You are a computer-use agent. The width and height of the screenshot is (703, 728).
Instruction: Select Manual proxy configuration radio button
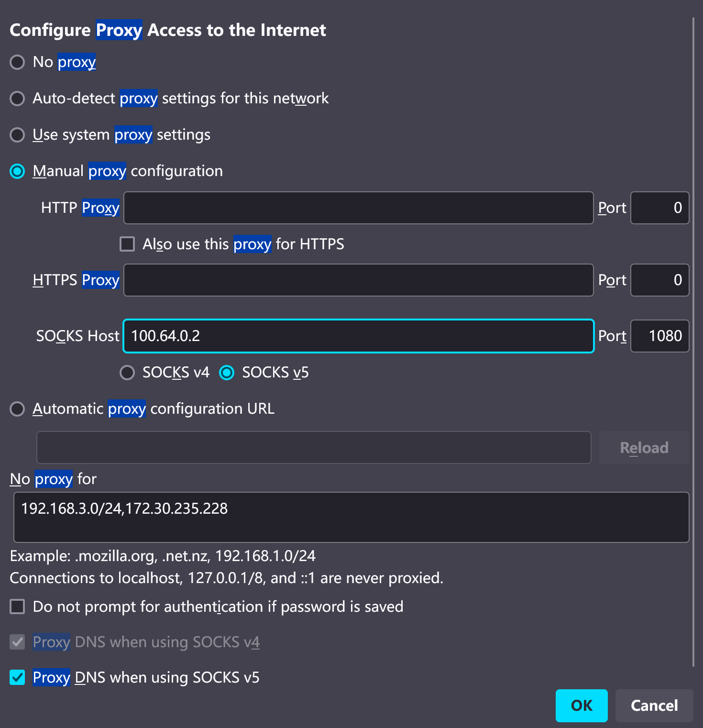point(18,171)
